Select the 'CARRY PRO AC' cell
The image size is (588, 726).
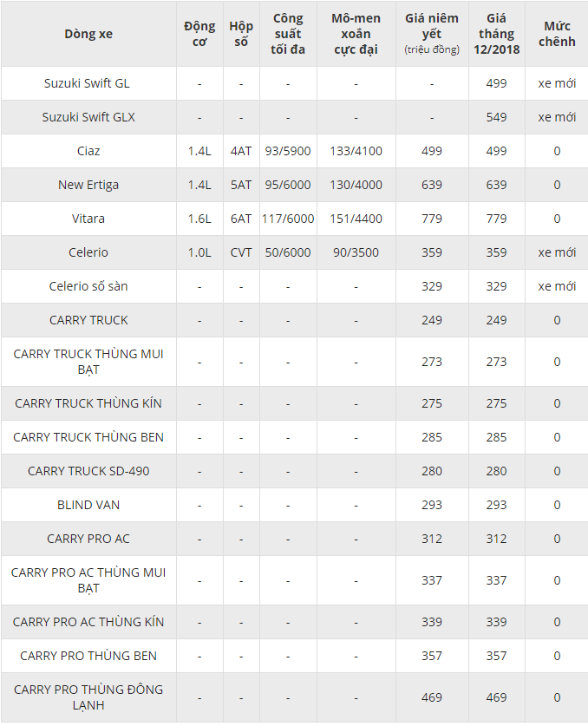pyautogui.click(x=88, y=539)
